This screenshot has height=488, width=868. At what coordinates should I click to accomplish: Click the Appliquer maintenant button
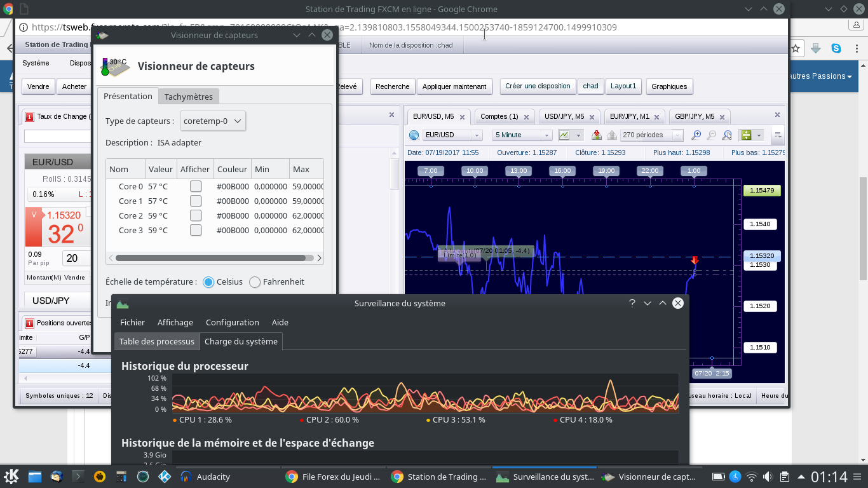[x=454, y=86]
